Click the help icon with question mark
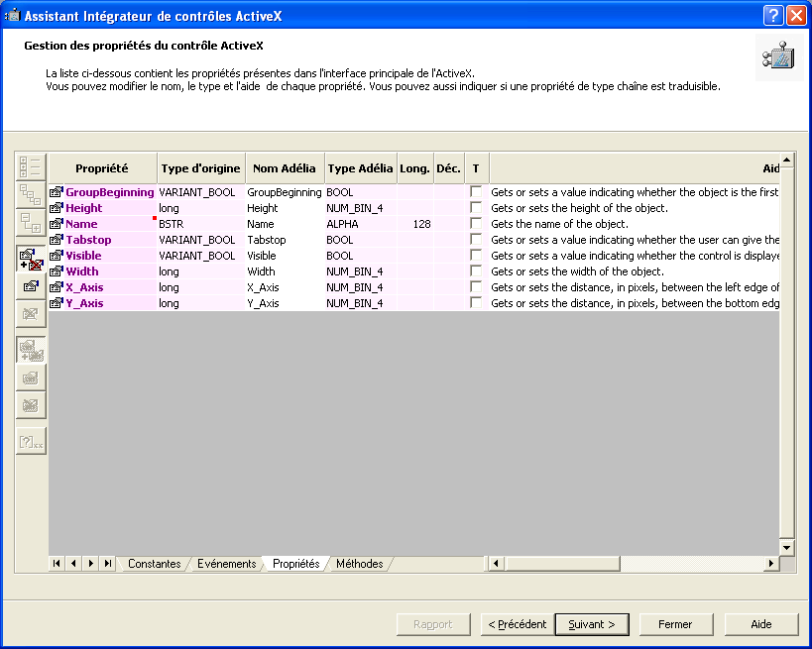The width and height of the screenshot is (812, 649). (x=31, y=442)
